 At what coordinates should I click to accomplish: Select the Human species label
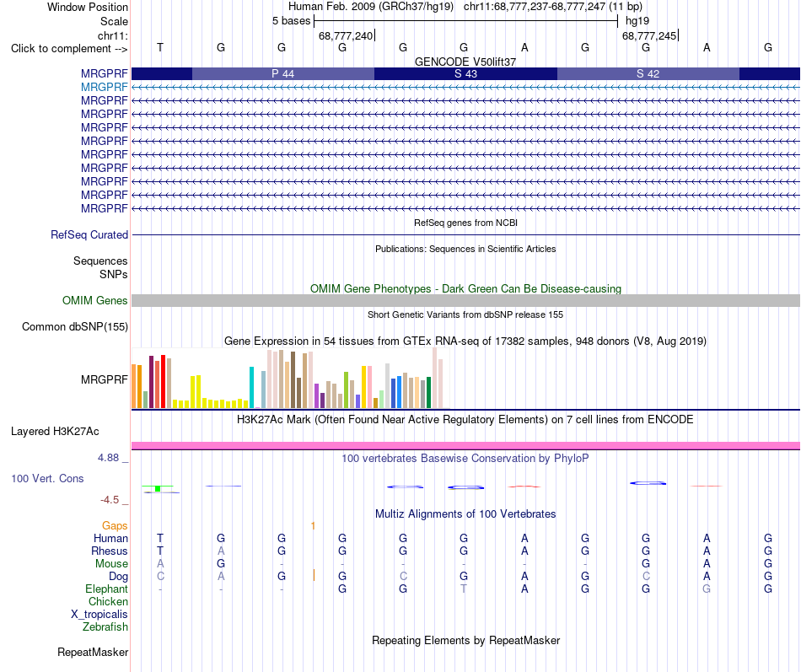pos(110,539)
